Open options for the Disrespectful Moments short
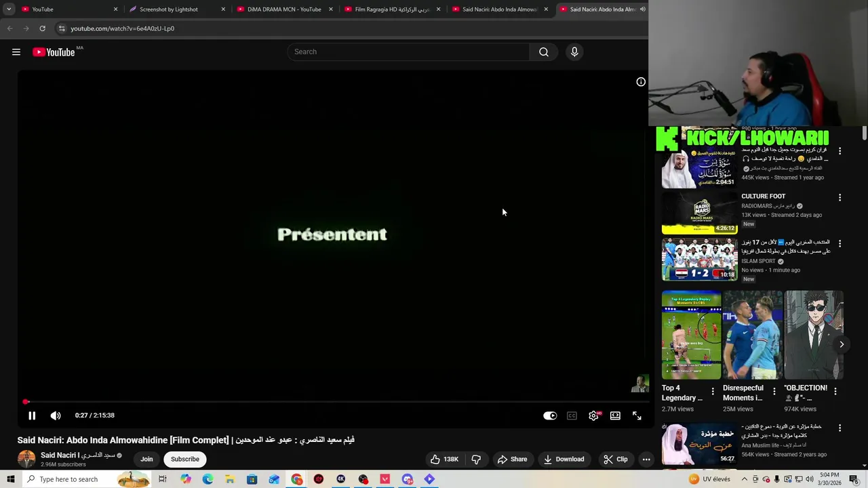 tap(774, 391)
